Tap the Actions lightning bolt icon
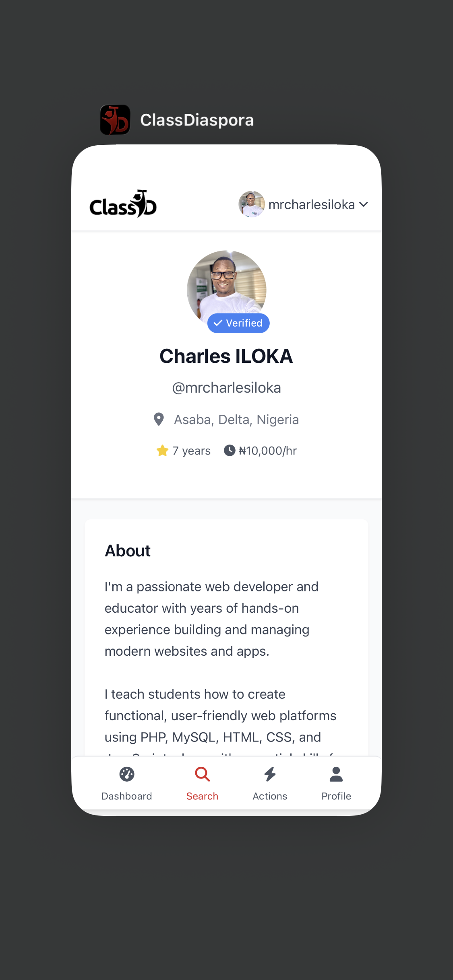The height and width of the screenshot is (980, 453). 269,774
